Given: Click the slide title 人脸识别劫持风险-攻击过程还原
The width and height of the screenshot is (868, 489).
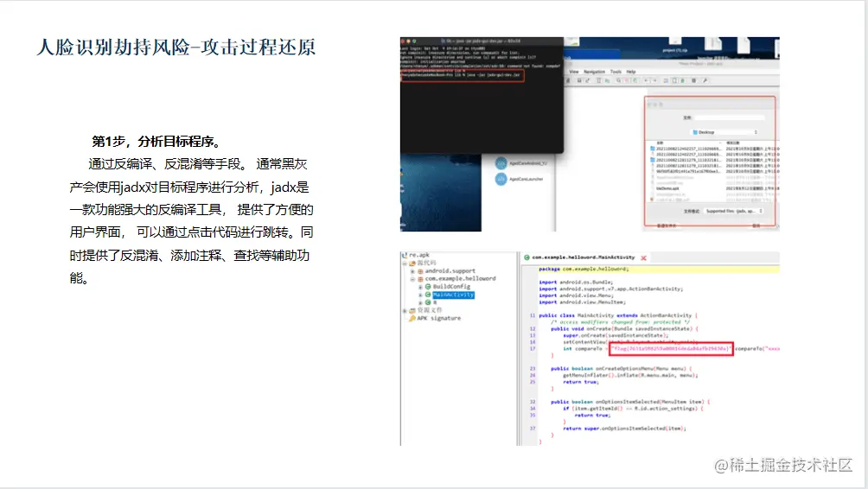Looking at the screenshot, I should click(176, 47).
